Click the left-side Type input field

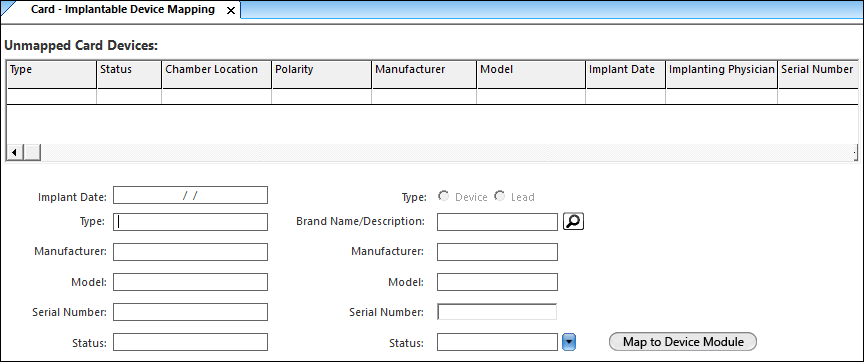(x=190, y=222)
